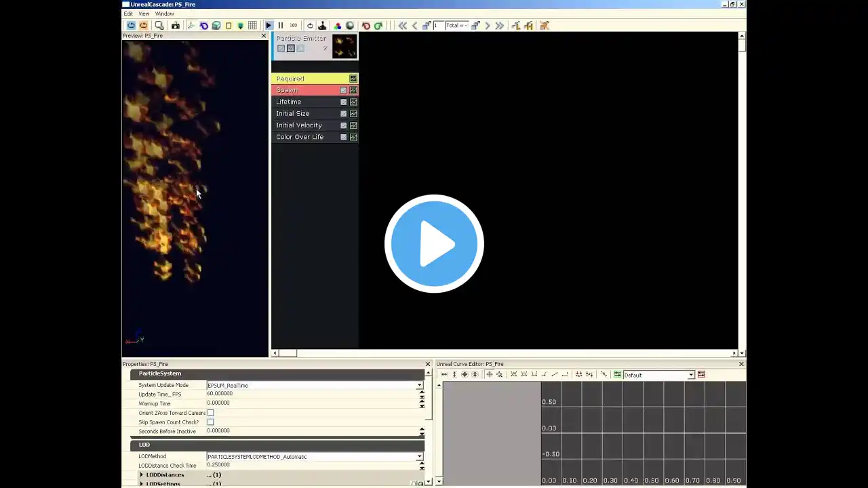Click the Update Time_FPS value 60.000000

coord(220,394)
